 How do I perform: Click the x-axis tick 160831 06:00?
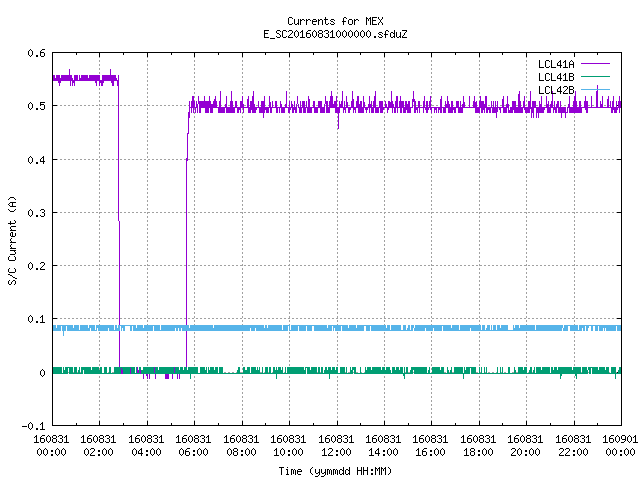[x=193, y=446]
